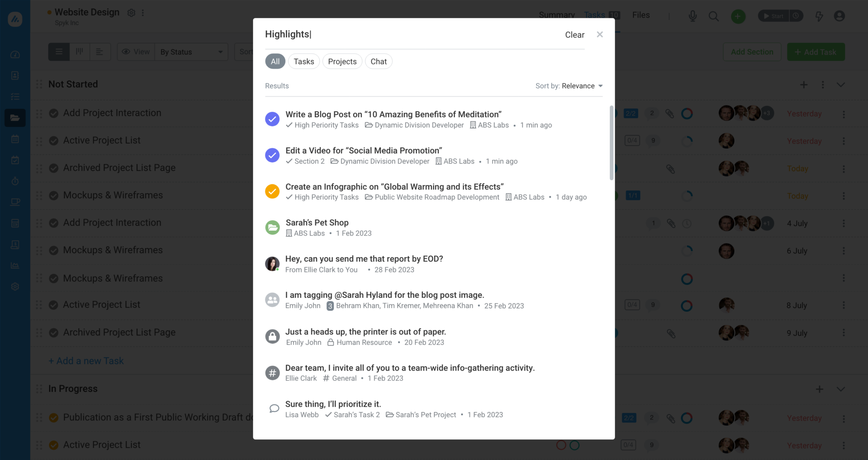The height and width of the screenshot is (460, 868).
Task: Open the reports chart icon in sidebar
Action: click(x=15, y=266)
